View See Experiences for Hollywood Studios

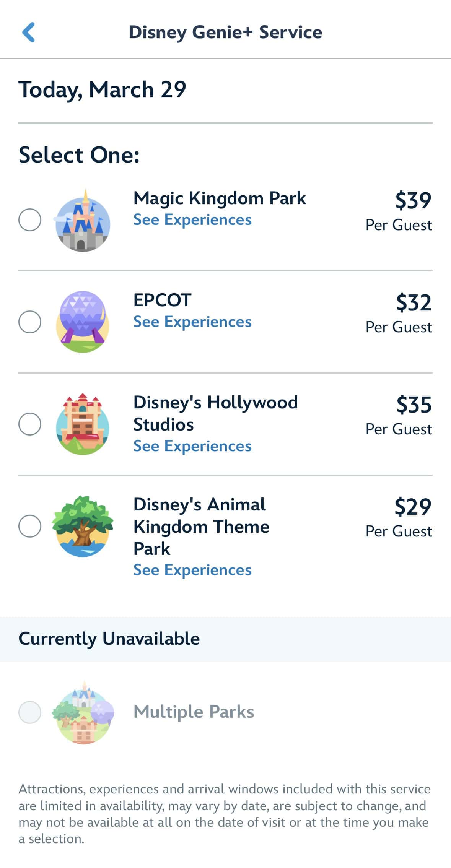192,446
